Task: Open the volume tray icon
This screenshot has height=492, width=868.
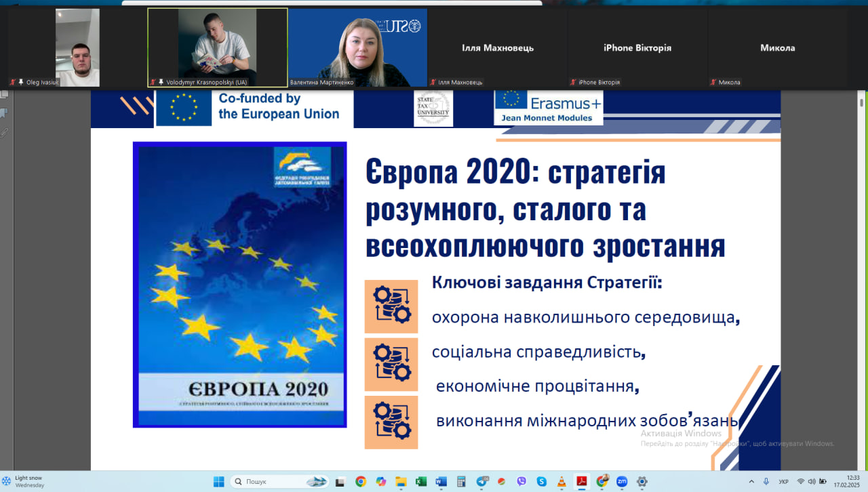Action: 812,482
